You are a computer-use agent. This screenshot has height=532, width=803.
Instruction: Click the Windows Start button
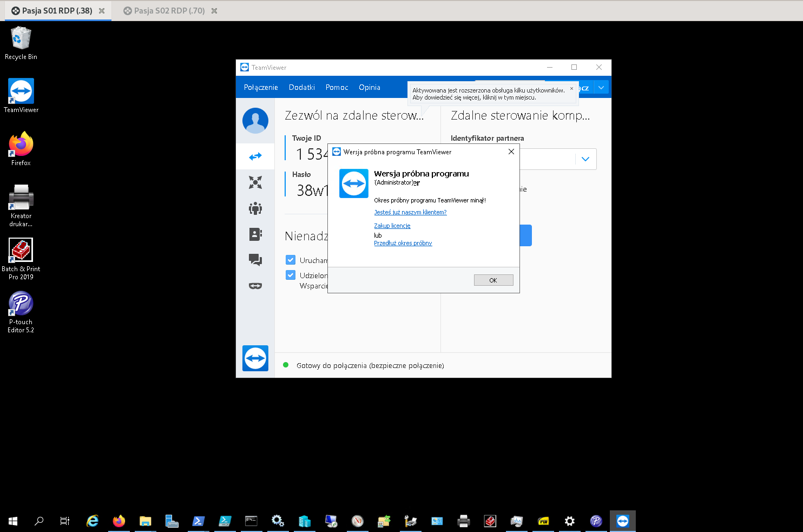[x=13, y=521]
